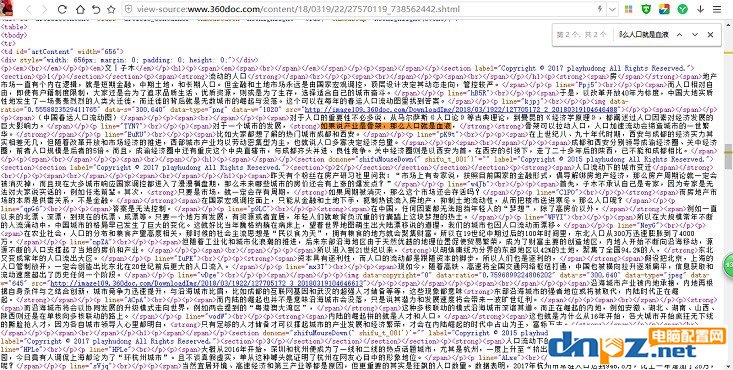733x370 pixels.
Task: Click the green checkmark extension icon
Action: click(x=683, y=9)
